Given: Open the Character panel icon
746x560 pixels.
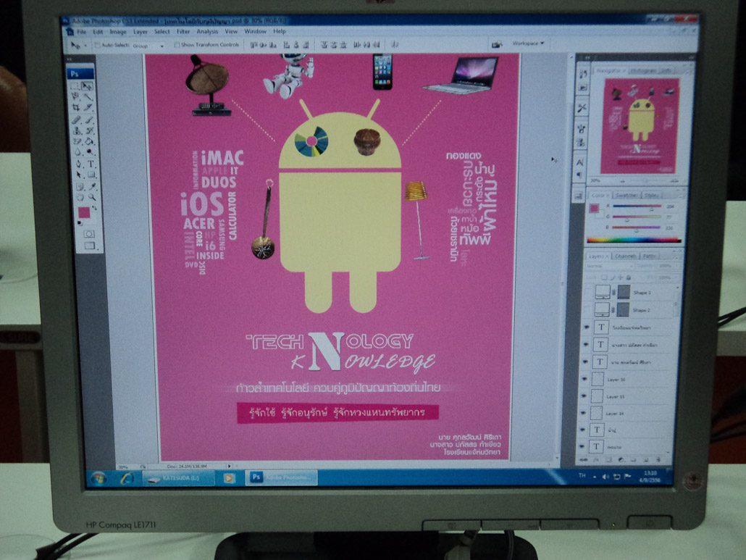Looking at the screenshot, I should (580, 163).
